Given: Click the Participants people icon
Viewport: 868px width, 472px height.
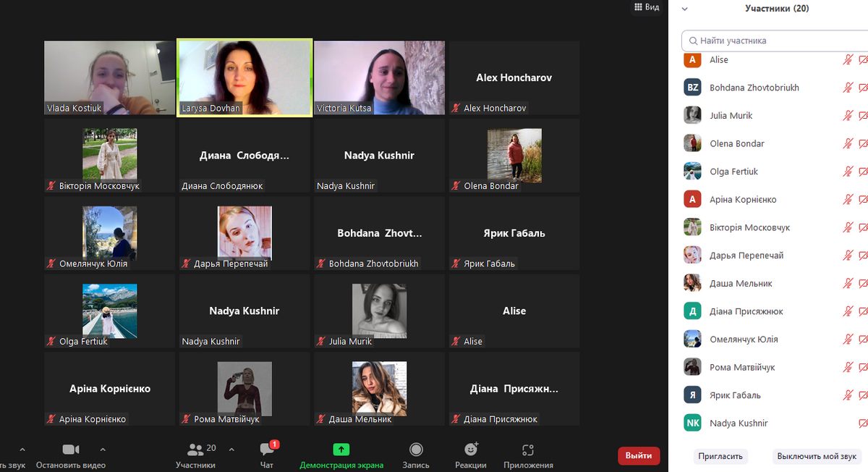Looking at the screenshot, I should point(195,449).
